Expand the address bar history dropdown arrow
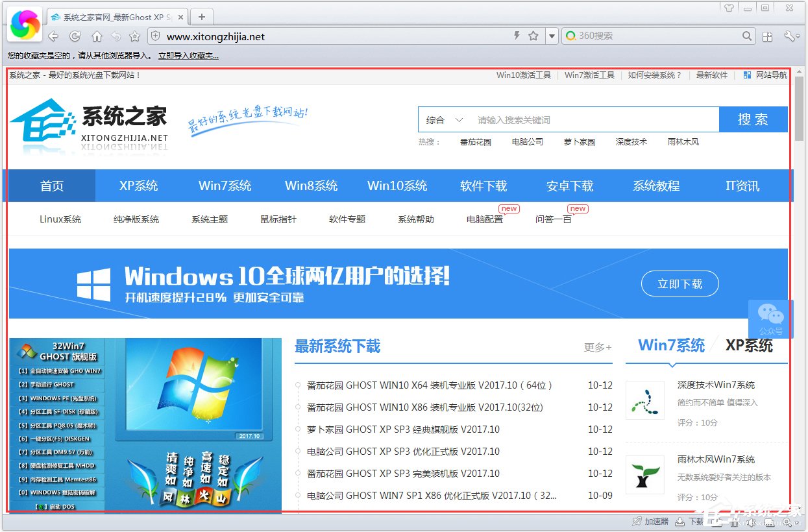This screenshot has width=808, height=532. click(x=552, y=36)
